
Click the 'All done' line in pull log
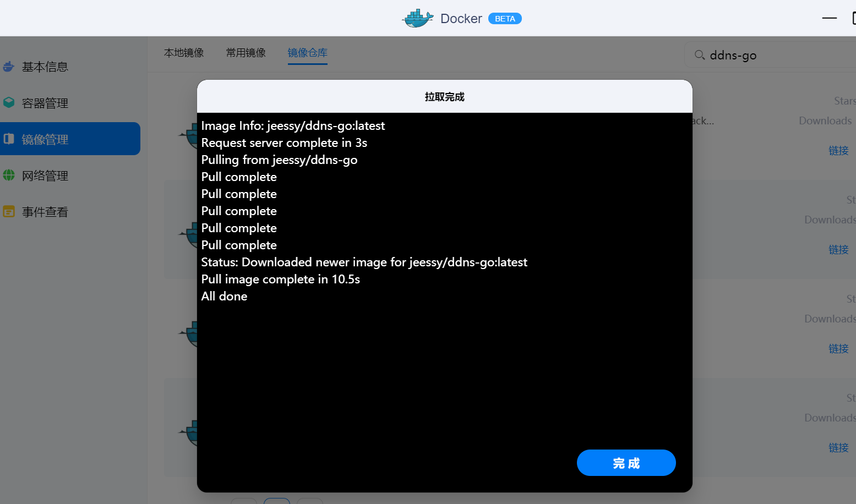(224, 297)
